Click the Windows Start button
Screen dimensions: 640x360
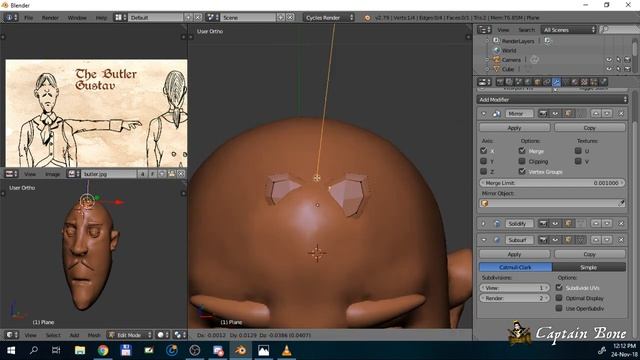[11, 351]
